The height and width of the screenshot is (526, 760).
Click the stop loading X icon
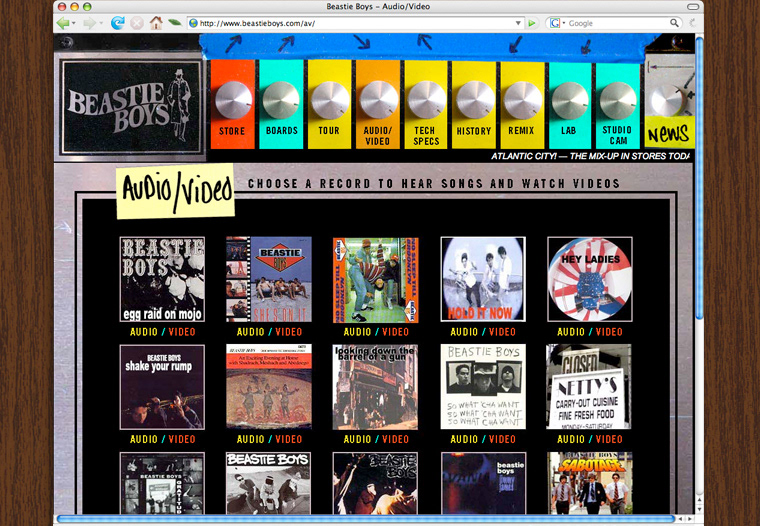(137, 23)
